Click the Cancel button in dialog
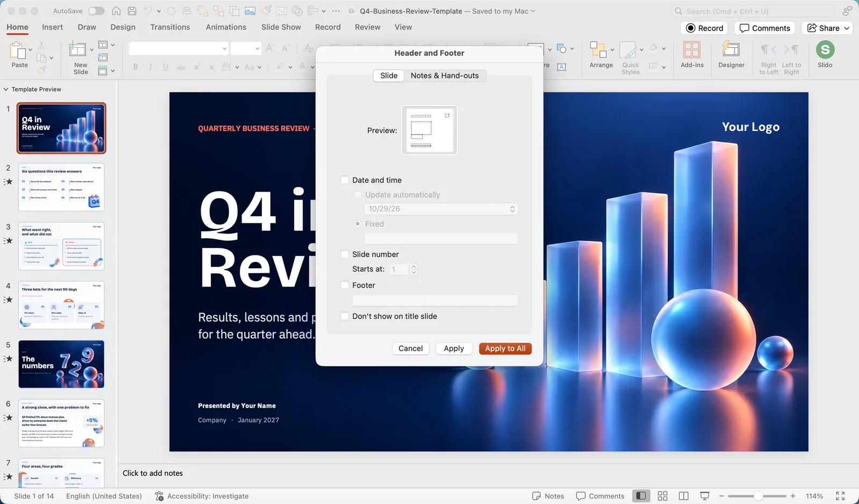 tap(411, 348)
